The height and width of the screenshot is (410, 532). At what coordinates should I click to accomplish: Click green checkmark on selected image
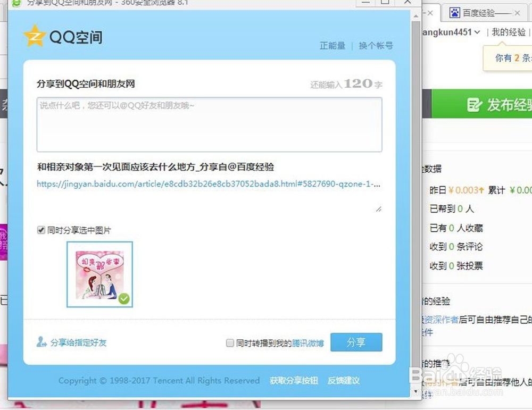click(124, 299)
